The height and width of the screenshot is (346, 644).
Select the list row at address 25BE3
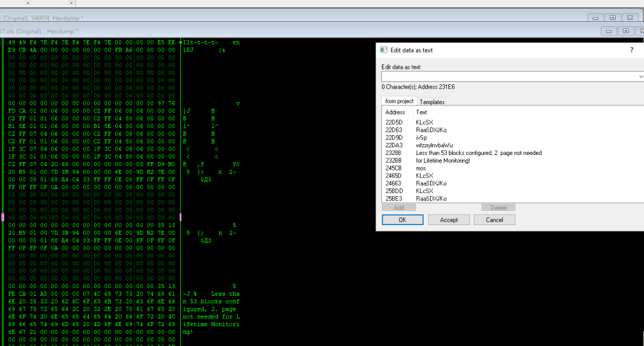(513, 199)
